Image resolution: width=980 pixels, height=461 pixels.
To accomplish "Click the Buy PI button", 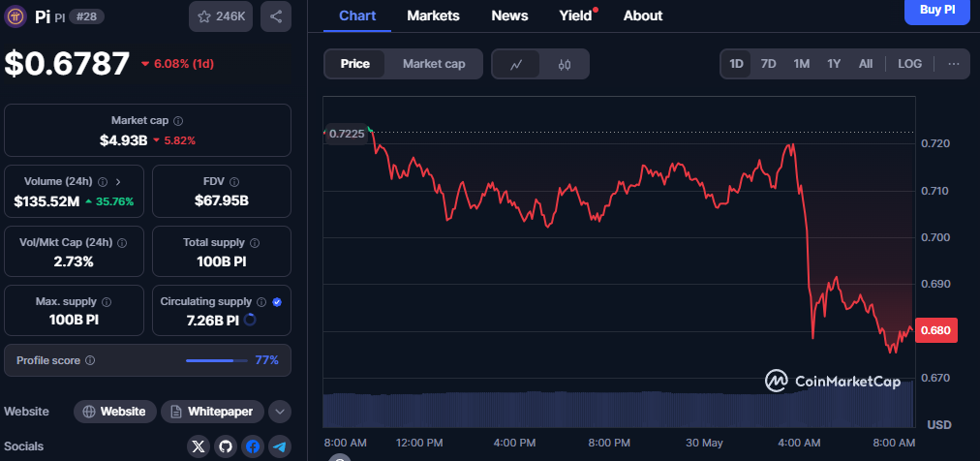I will (937, 11).
